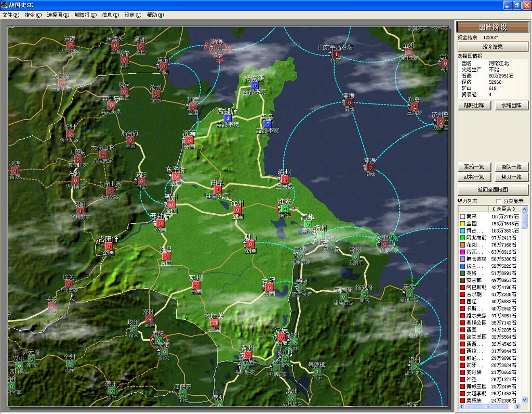This screenshot has height=414, width=532.
Task: Open the 指令 menu
Action: point(33,15)
